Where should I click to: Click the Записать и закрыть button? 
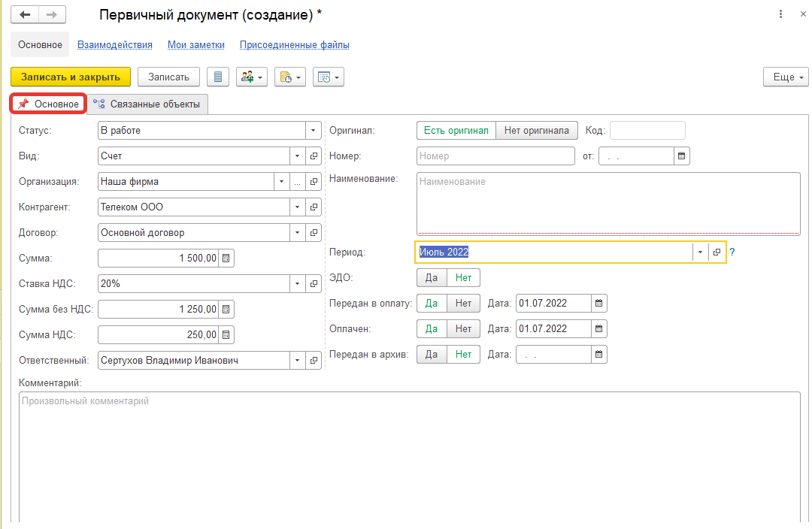point(71,77)
